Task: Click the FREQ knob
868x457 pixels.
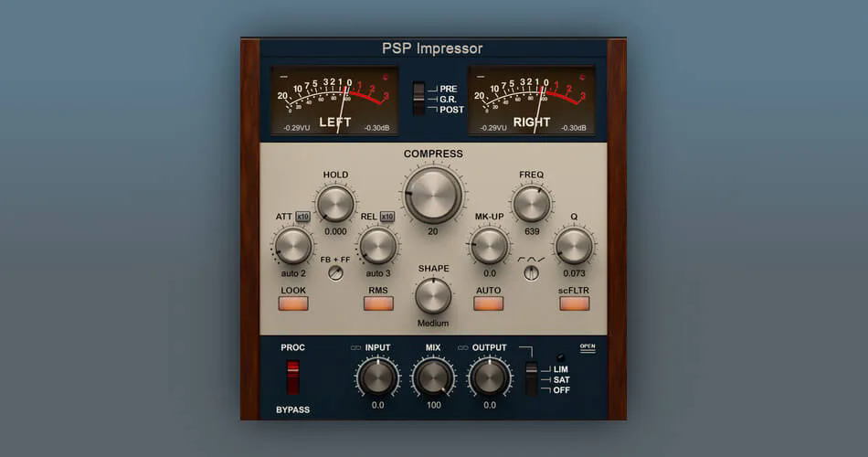Action: (x=532, y=204)
